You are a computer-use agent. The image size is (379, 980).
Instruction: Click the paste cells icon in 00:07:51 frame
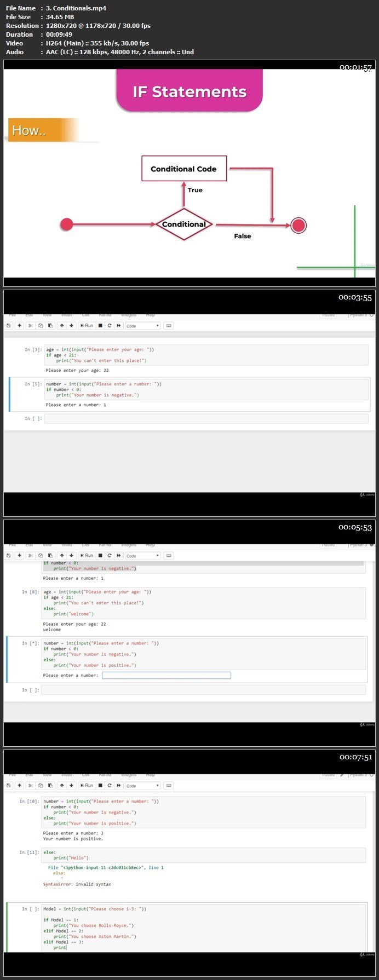click(50, 786)
